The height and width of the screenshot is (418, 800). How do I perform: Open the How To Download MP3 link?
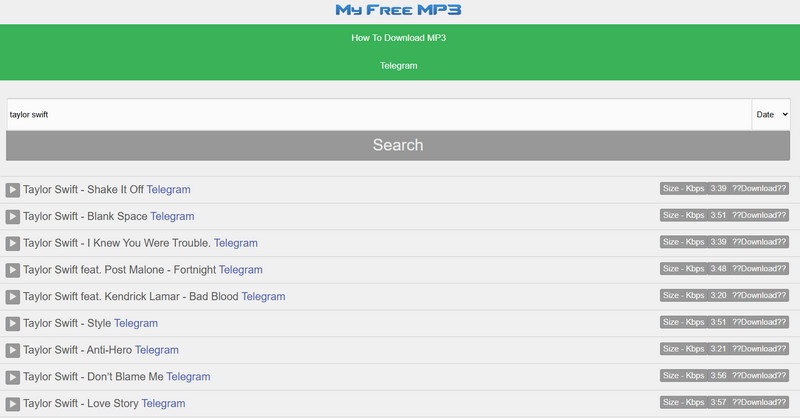(398, 38)
